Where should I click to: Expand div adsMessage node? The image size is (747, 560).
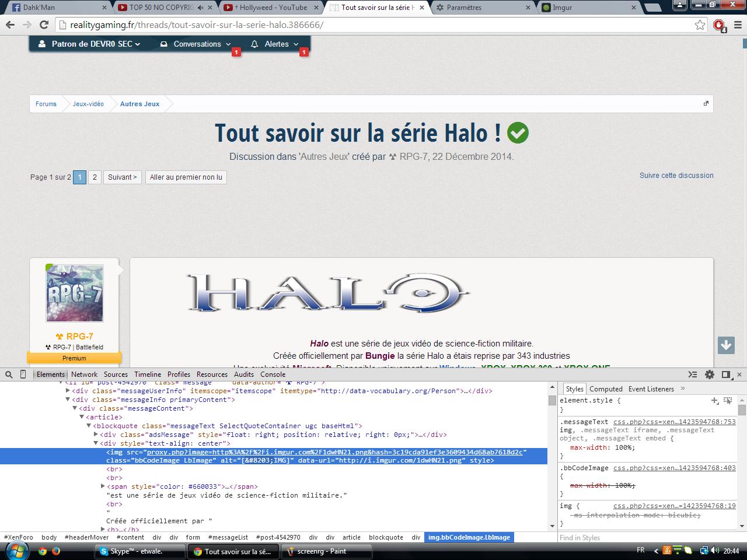tap(96, 435)
